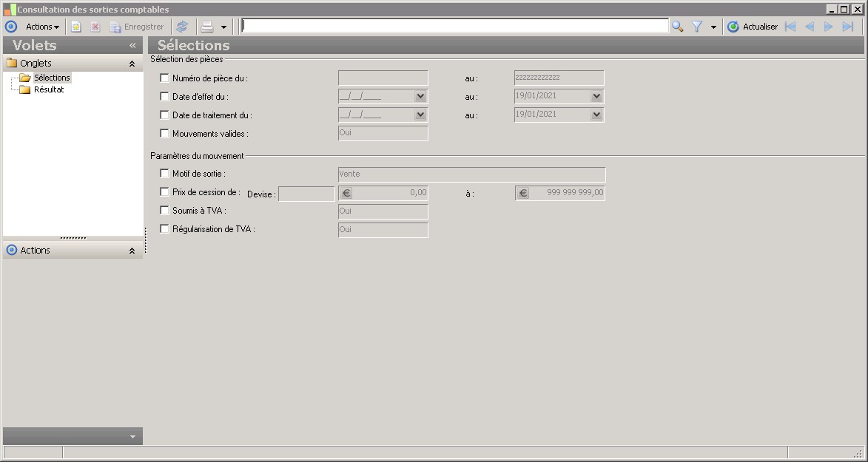This screenshot has height=462, width=868.
Task: Click the Onglets folder icon
Action: pos(12,63)
